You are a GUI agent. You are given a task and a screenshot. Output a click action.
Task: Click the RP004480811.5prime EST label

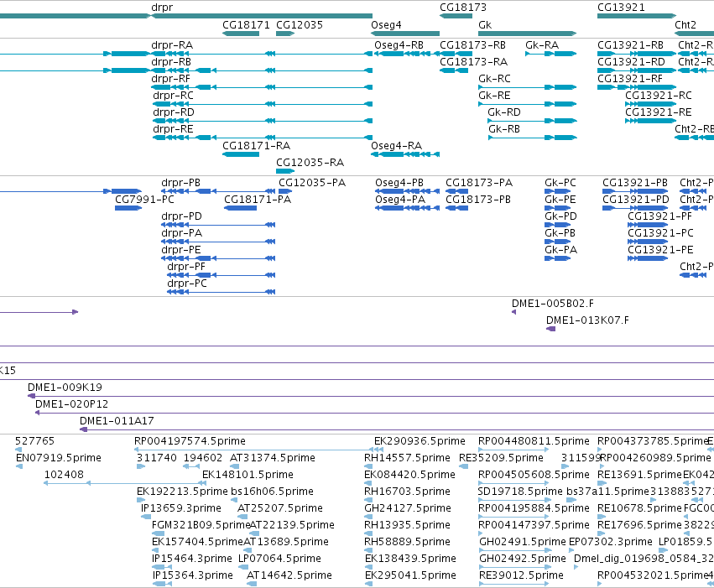pyautogui.click(x=534, y=441)
